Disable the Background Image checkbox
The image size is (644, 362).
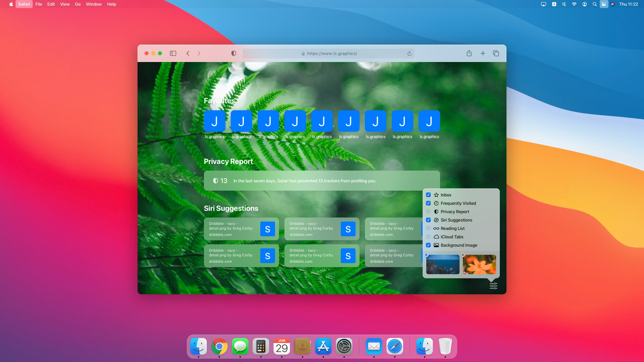pyautogui.click(x=428, y=245)
